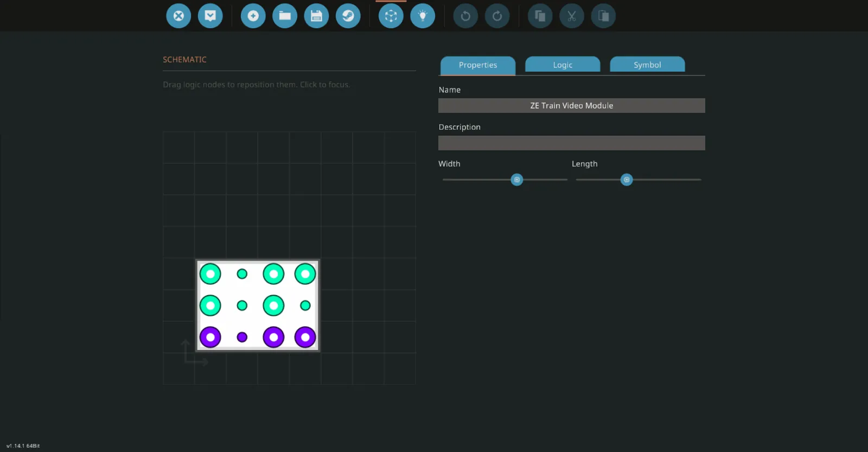The image size is (868, 452).
Task: Click the Steam Workshop icon
Action: 348,16
